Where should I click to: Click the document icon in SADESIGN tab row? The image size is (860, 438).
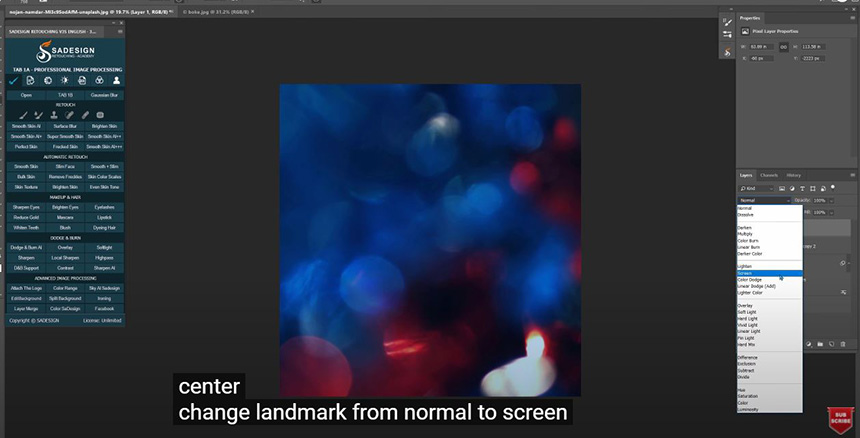[x=30, y=81]
